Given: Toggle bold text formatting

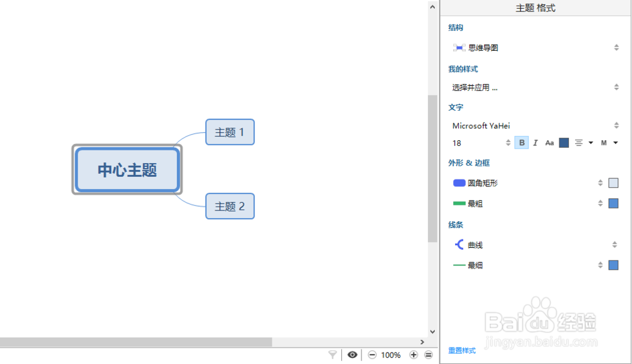Looking at the screenshot, I should click(521, 143).
